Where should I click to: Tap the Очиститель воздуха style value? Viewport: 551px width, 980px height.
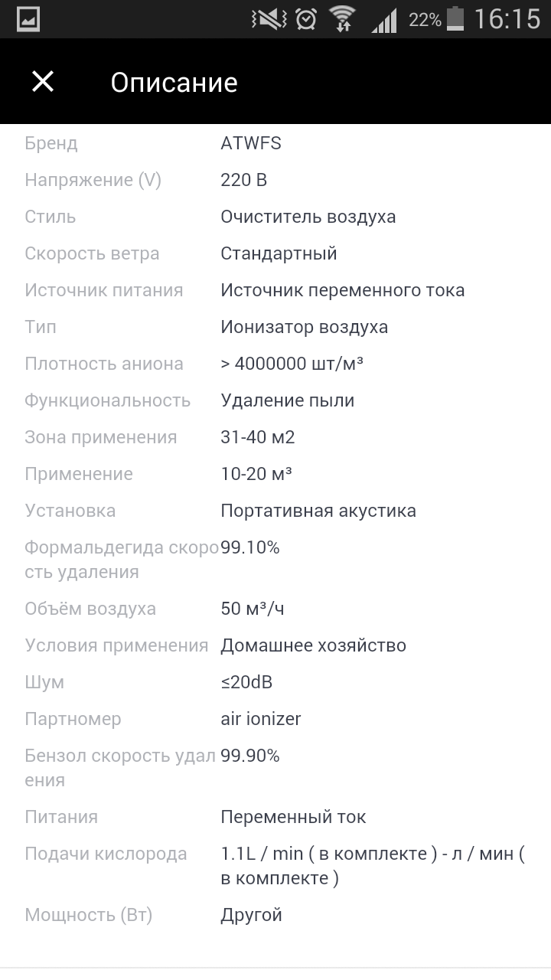[308, 217]
